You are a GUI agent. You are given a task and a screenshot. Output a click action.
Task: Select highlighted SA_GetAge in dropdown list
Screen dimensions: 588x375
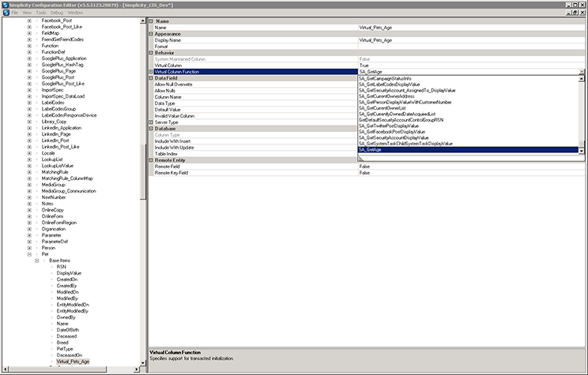click(x=469, y=150)
